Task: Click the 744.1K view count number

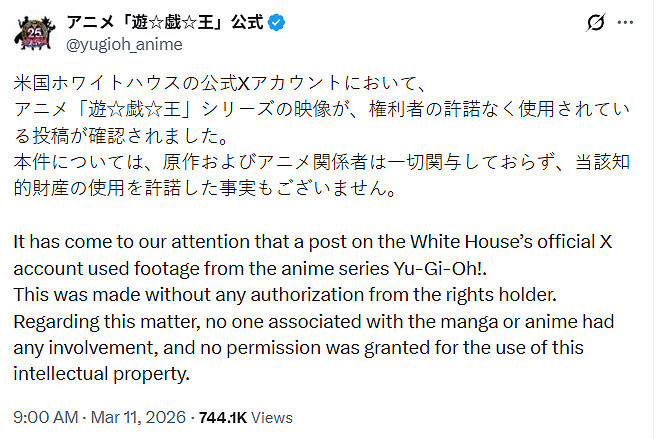Action: [228, 417]
